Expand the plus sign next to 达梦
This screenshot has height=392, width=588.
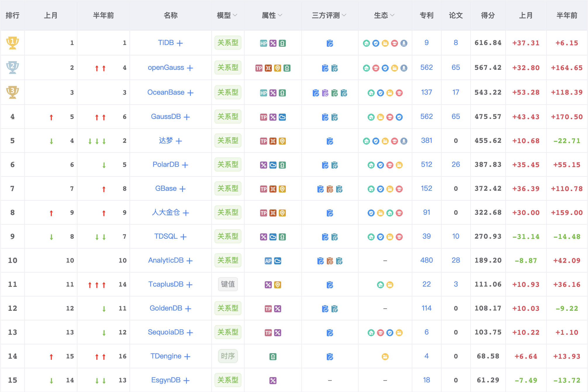click(179, 141)
